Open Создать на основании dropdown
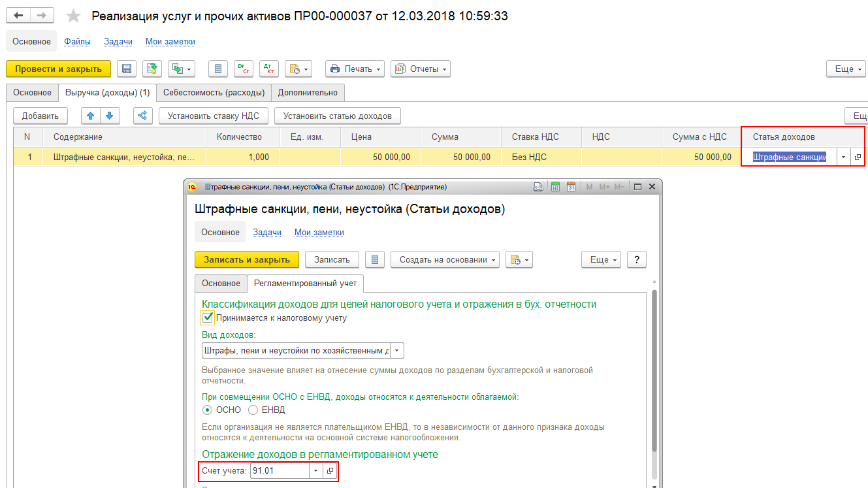The width and height of the screenshot is (868, 488). (x=445, y=259)
